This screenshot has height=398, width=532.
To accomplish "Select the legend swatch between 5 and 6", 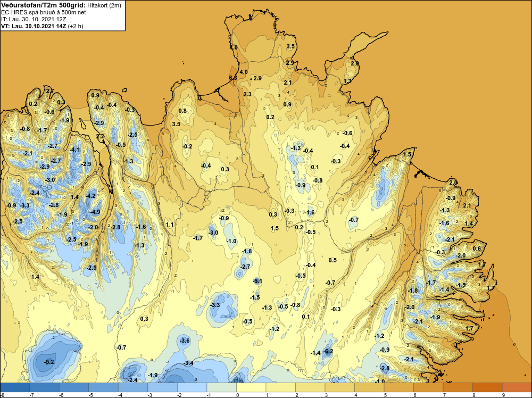I will coord(398,387).
